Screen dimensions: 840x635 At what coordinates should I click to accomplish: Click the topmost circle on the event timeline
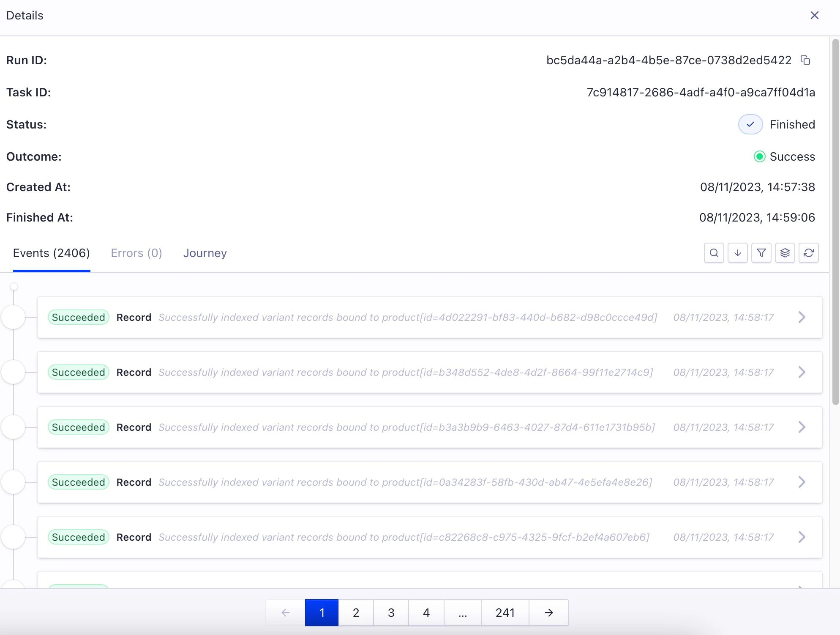14,286
